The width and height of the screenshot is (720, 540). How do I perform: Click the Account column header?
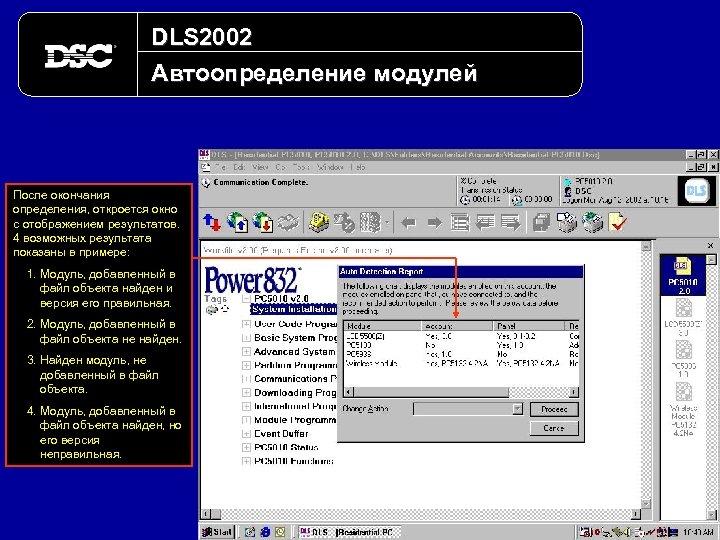click(457, 326)
